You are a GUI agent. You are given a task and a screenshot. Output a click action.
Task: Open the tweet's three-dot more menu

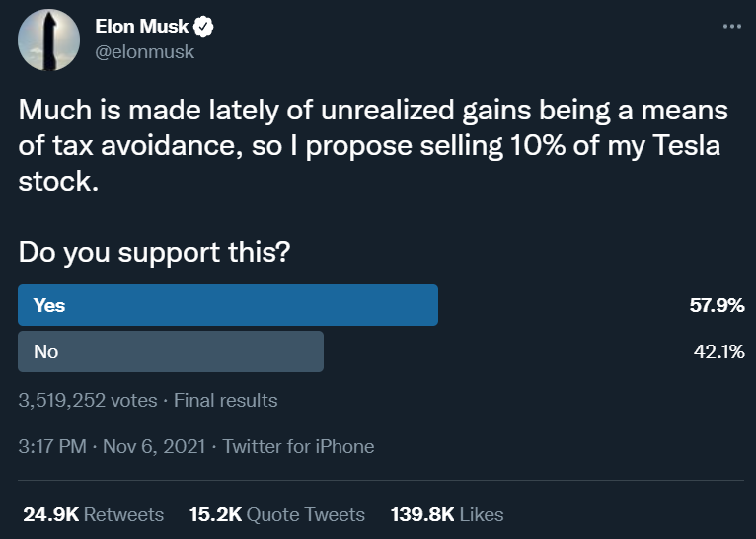pos(731,27)
